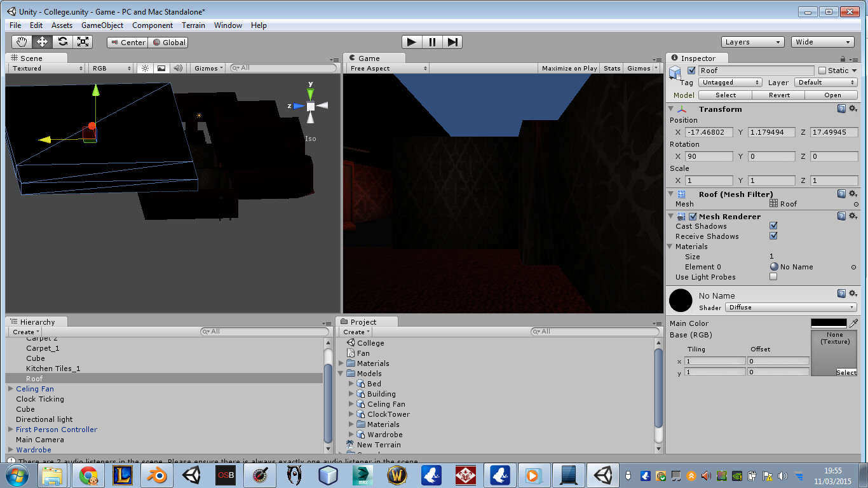The width and height of the screenshot is (868, 488).
Task: Select the Scale tool
Action: (83, 41)
